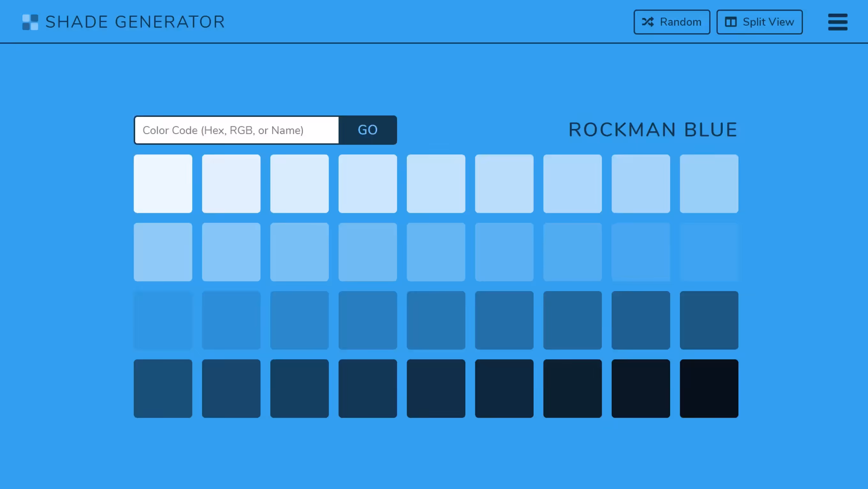Open the hamburger menu icon
The height and width of the screenshot is (489, 868).
(837, 22)
